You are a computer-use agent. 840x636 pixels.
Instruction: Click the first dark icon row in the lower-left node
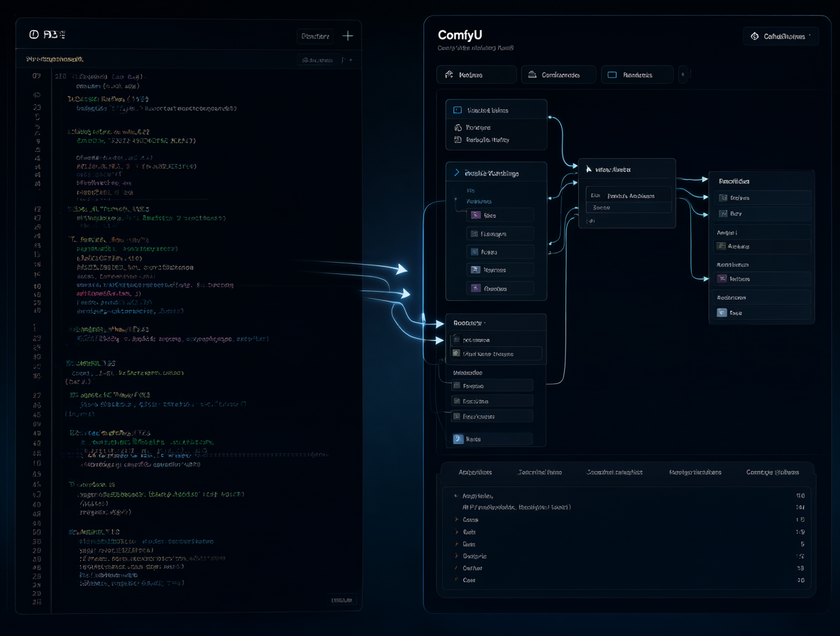point(496,340)
